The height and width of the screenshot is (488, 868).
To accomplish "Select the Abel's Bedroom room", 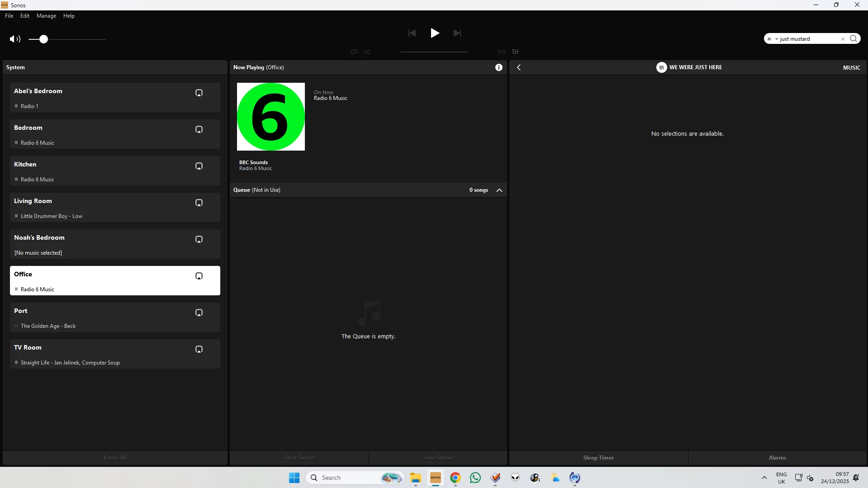I will (x=115, y=97).
